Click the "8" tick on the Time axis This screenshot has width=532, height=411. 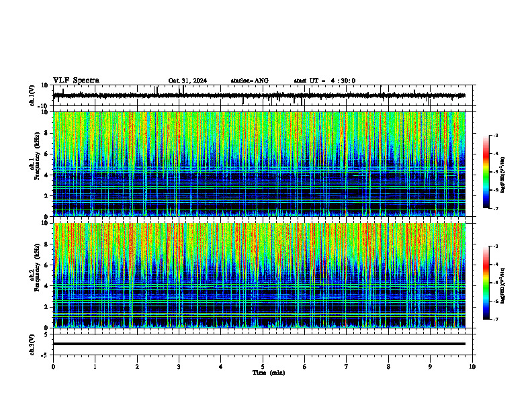388,367
